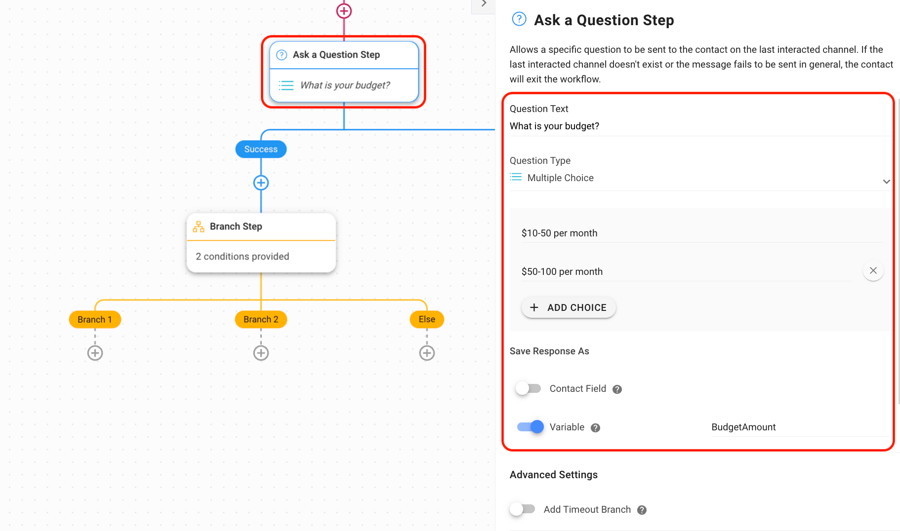Image resolution: width=900 pixels, height=531 pixels.
Task: Open the Branch Step node
Action: coord(261,241)
